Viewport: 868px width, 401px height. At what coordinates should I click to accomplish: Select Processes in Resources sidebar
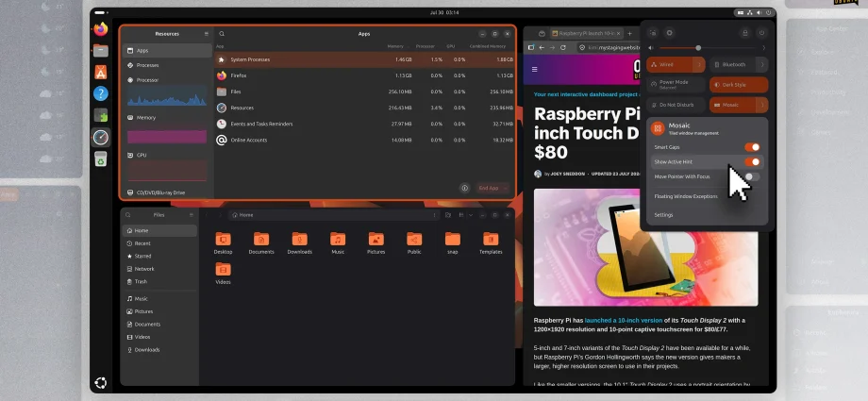coord(167,65)
